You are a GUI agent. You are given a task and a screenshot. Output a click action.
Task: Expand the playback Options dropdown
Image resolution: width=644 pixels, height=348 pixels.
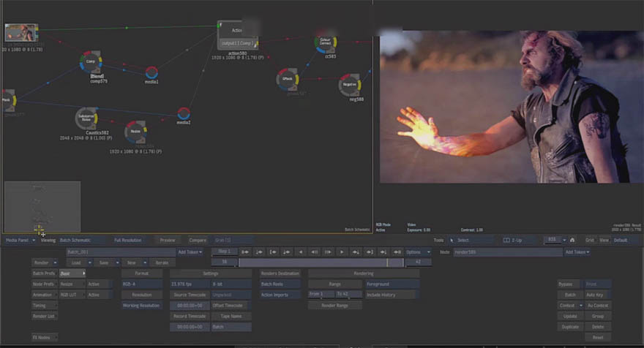pos(417,252)
